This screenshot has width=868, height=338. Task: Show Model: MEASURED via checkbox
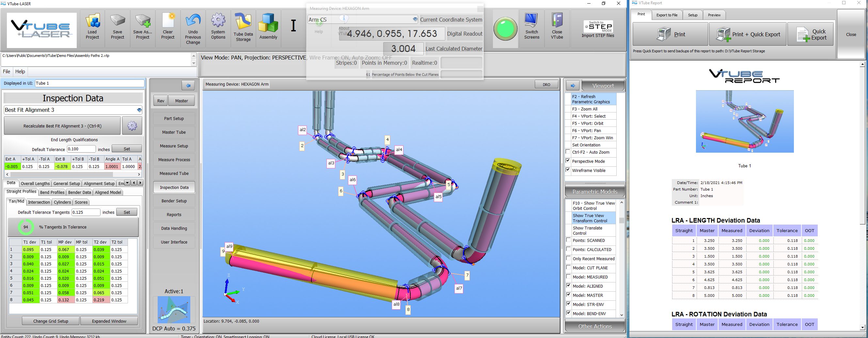click(x=569, y=276)
